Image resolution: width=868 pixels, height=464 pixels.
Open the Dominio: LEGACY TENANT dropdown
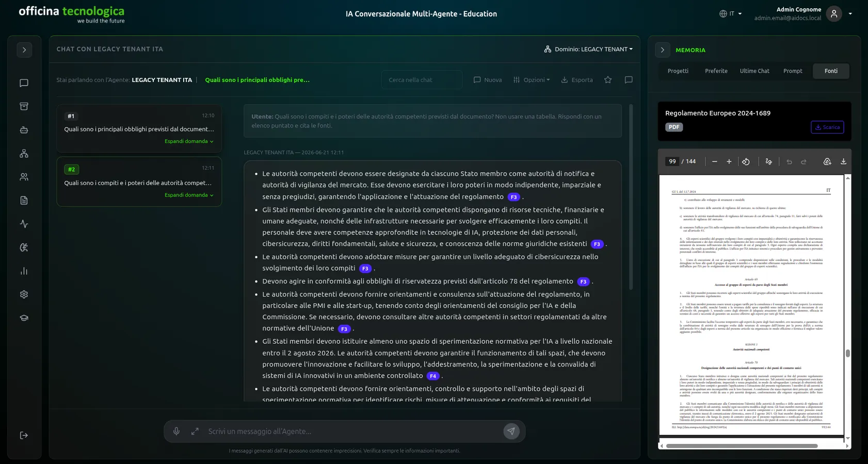(588, 49)
